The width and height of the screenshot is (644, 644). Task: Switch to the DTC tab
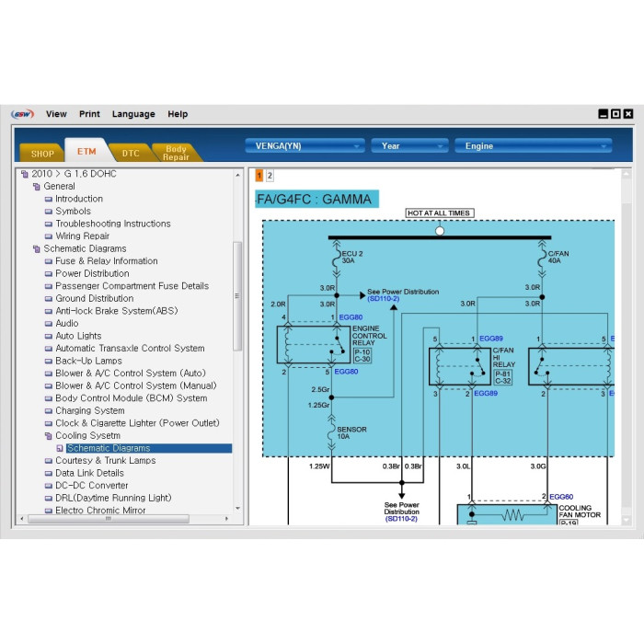(x=131, y=154)
